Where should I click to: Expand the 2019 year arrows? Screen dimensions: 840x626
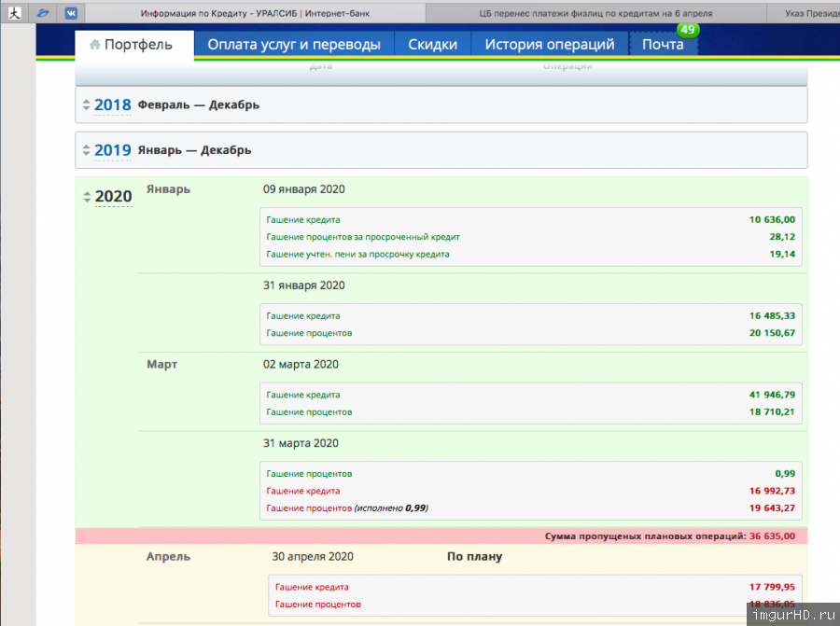point(86,150)
